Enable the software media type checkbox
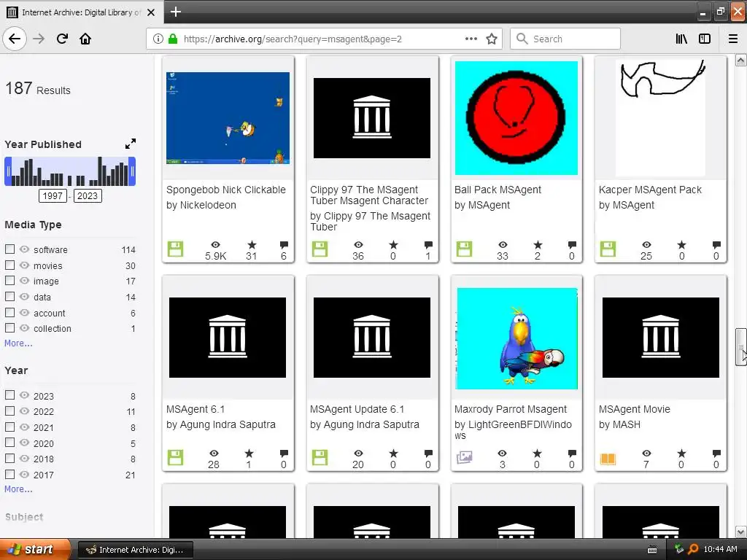The width and height of the screenshot is (747, 560). pyautogui.click(x=9, y=249)
